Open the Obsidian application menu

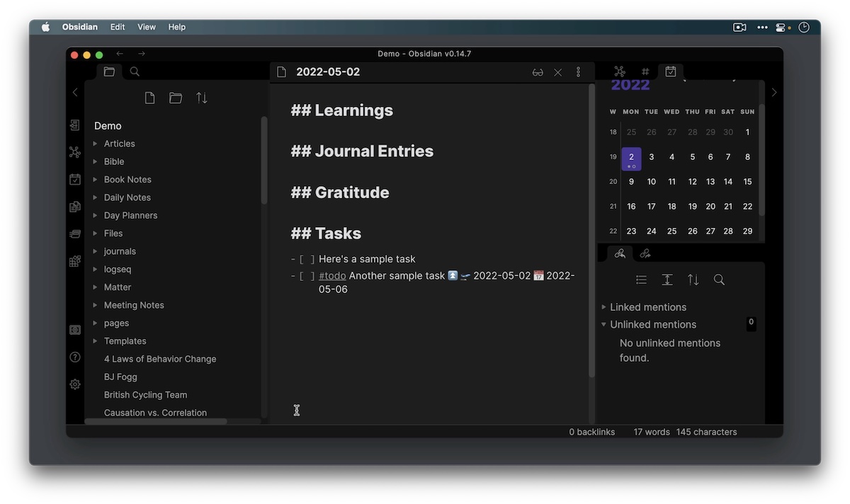pyautogui.click(x=79, y=27)
